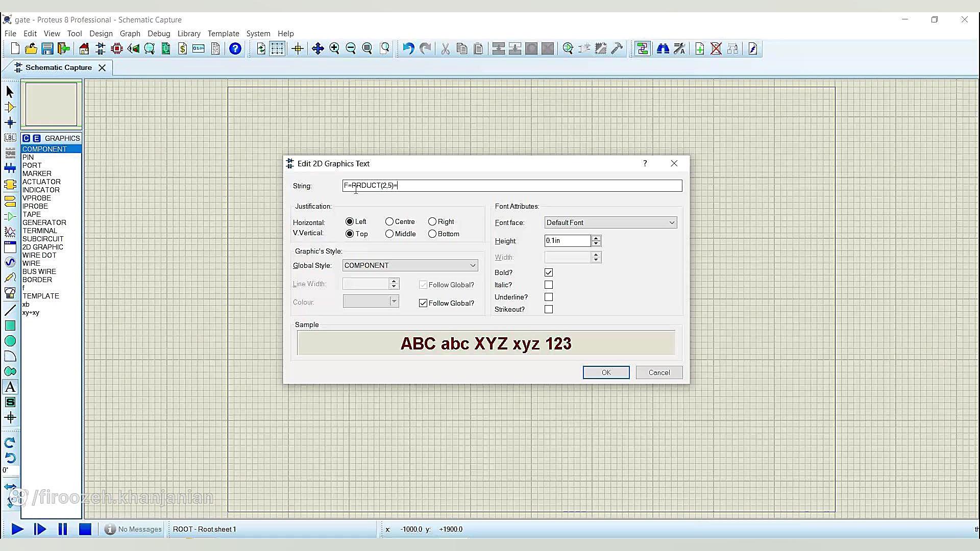Click the Zoom In magnifier icon

(x=334, y=48)
